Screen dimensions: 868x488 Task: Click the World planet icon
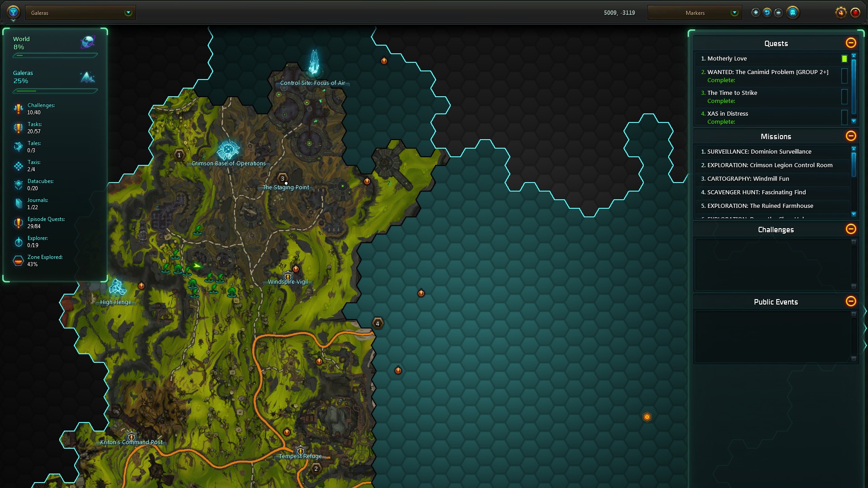88,42
